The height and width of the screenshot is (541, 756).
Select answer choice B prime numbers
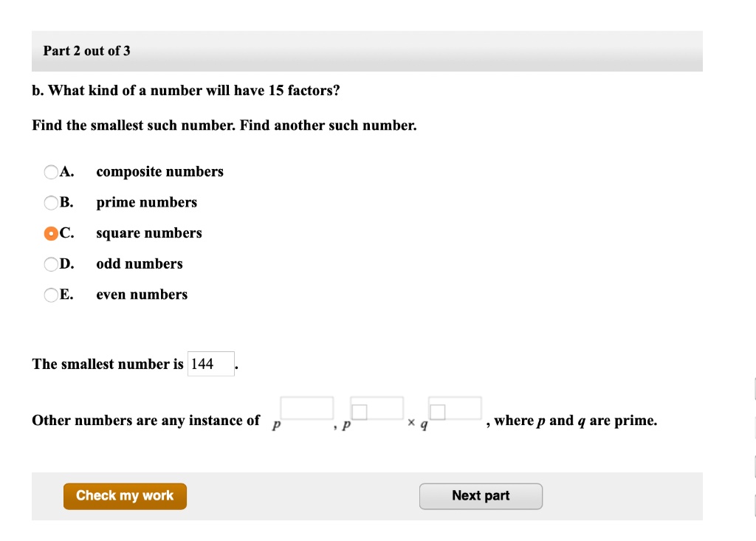point(51,202)
